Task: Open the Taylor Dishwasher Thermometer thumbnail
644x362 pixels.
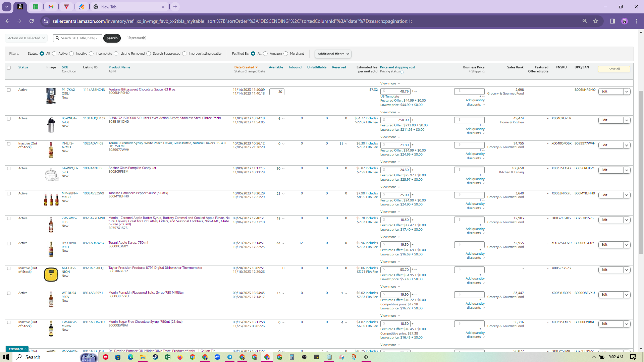Action: [x=51, y=275]
